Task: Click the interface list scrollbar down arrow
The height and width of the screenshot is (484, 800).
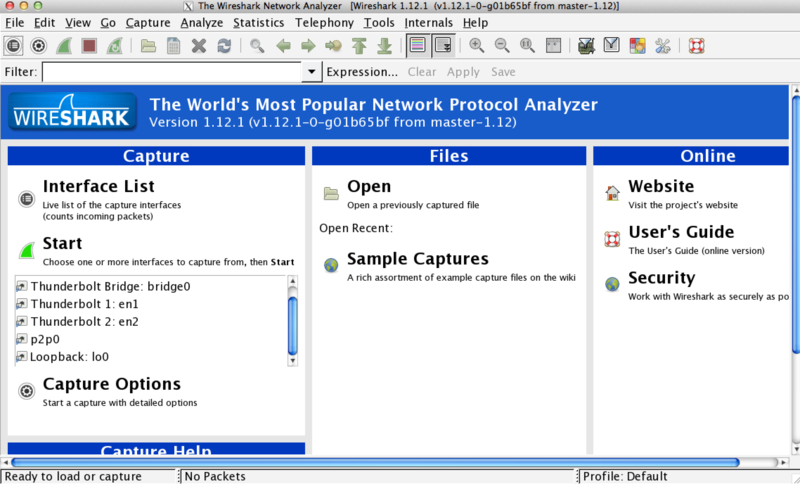Action: point(292,361)
